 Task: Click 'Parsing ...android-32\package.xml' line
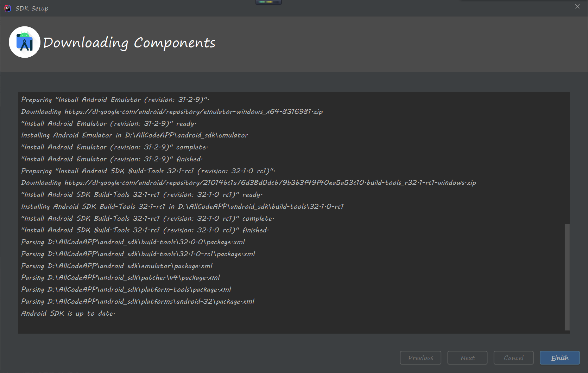tap(138, 301)
